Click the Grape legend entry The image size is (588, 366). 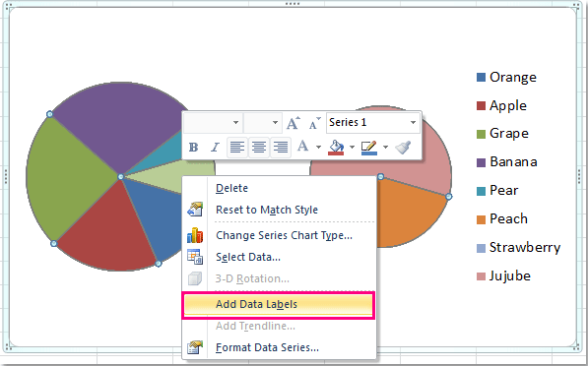click(502, 134)
